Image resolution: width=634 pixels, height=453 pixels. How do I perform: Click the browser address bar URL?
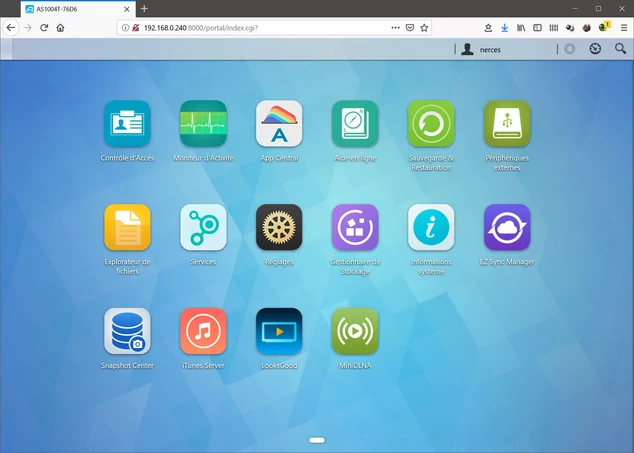(x=201, y=28)
